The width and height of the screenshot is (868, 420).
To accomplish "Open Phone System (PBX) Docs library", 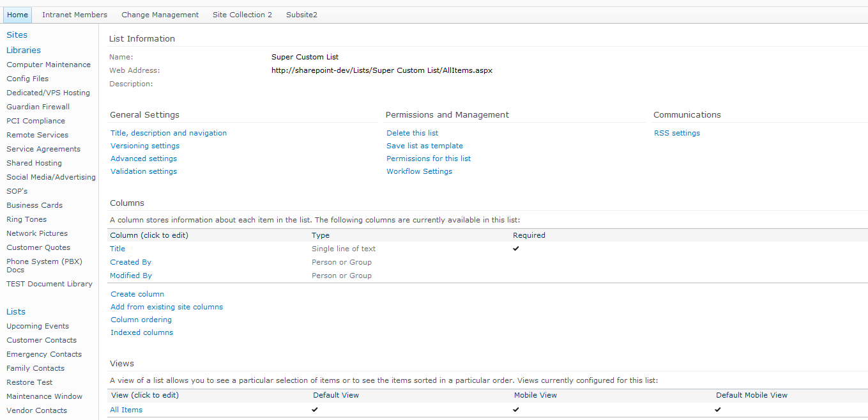I will point(44,265).
